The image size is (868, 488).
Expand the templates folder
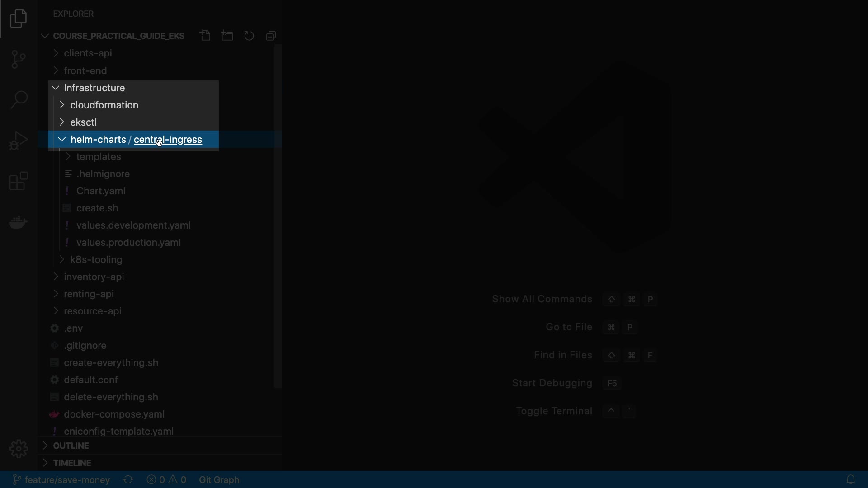[x=99, y=156]
